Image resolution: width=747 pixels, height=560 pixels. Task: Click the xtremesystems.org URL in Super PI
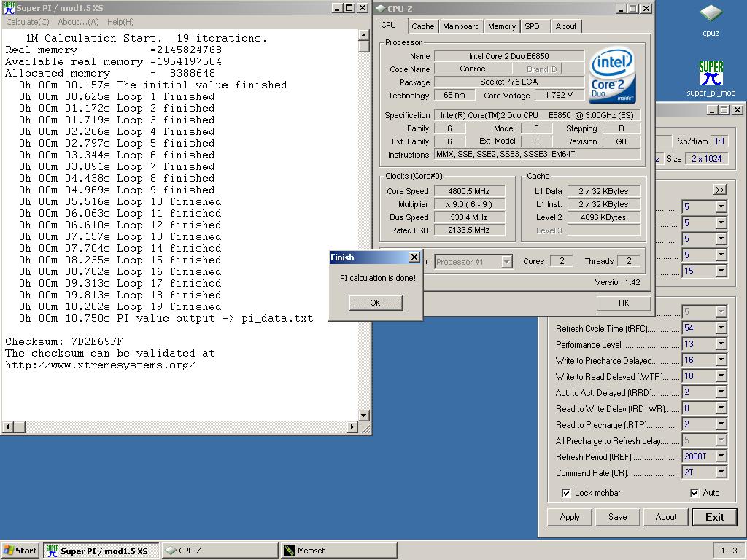(x=101, y=365)
